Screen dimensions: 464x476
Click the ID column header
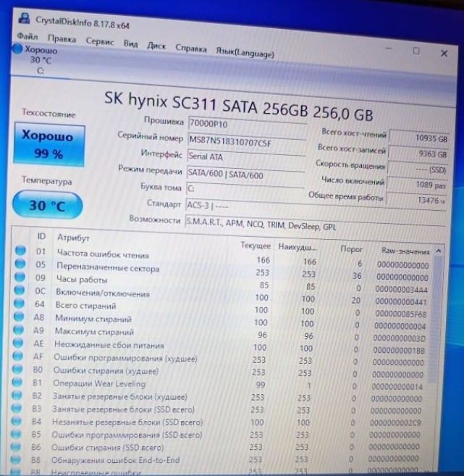tap(41, 236)
